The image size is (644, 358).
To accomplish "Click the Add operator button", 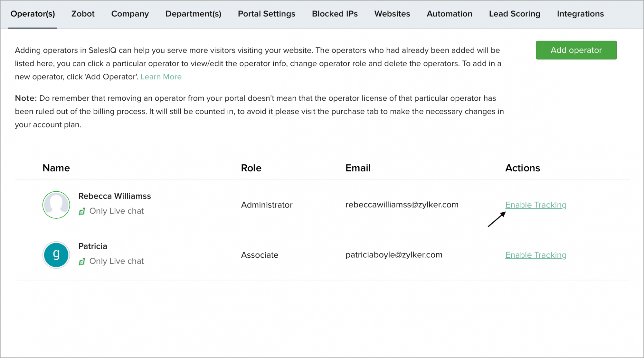I will 576,50.
